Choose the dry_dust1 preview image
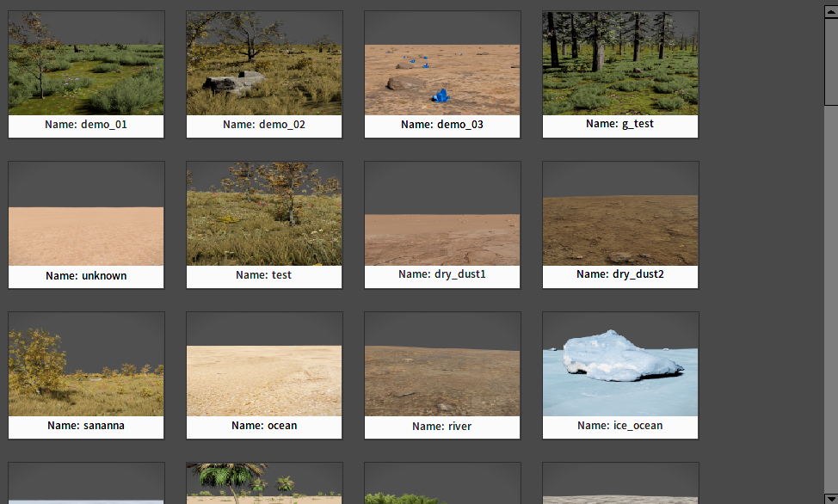This screenshot has height=504, width=838. [442, 214]
